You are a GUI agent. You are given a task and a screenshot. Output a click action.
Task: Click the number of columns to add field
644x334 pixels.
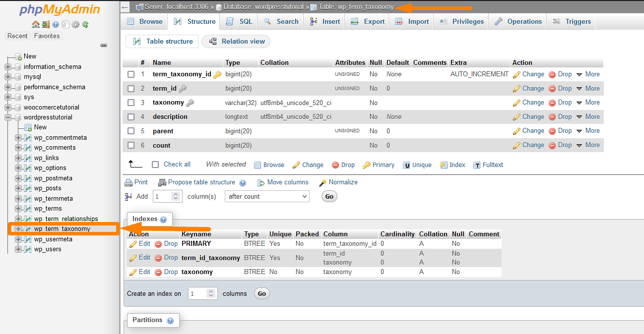click(168, 197)
